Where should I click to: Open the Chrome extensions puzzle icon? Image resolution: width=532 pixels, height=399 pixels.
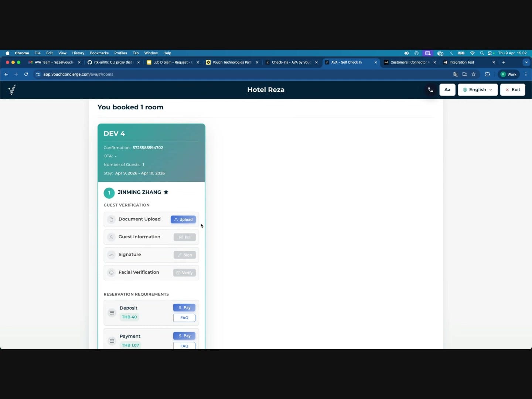click(487, 74)
